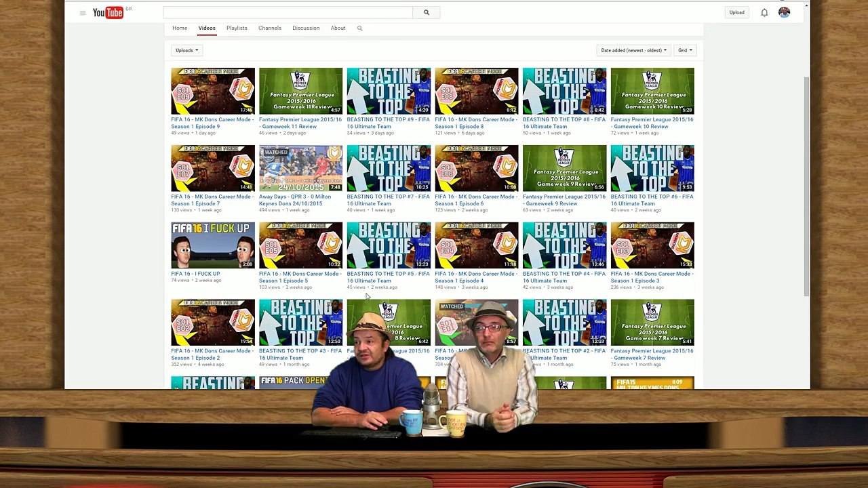Open the MK Dons Episode 8 thumbnail

coord(477,91)
